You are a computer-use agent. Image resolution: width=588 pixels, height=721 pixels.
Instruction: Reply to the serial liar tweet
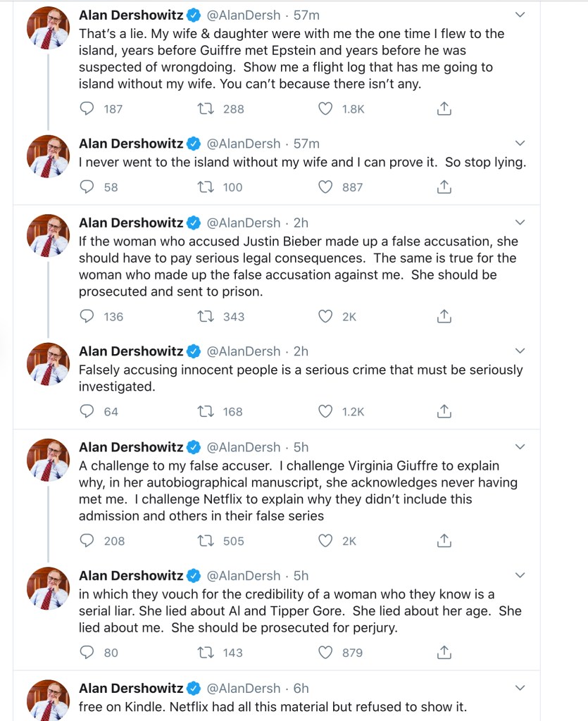coord(87,653)
